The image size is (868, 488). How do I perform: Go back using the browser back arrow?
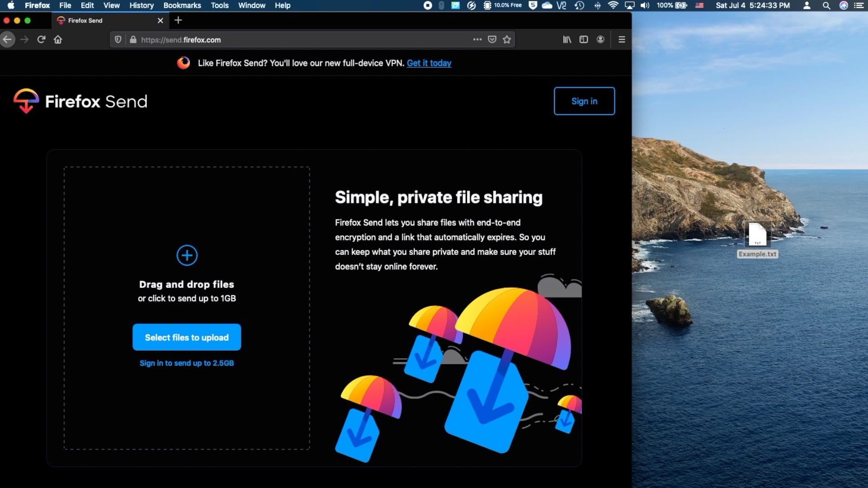tap(7, 40)
